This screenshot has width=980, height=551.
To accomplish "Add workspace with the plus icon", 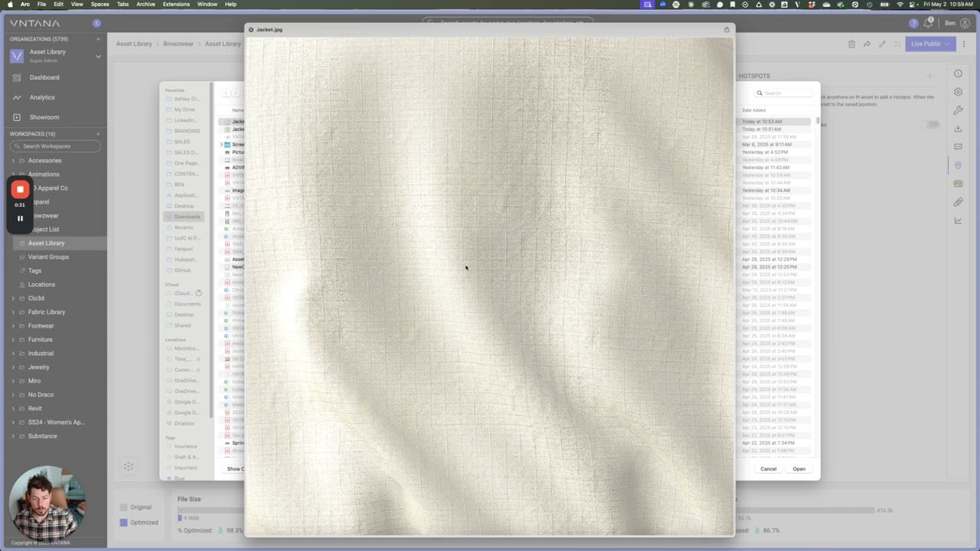I will click(x=98, y=134).
